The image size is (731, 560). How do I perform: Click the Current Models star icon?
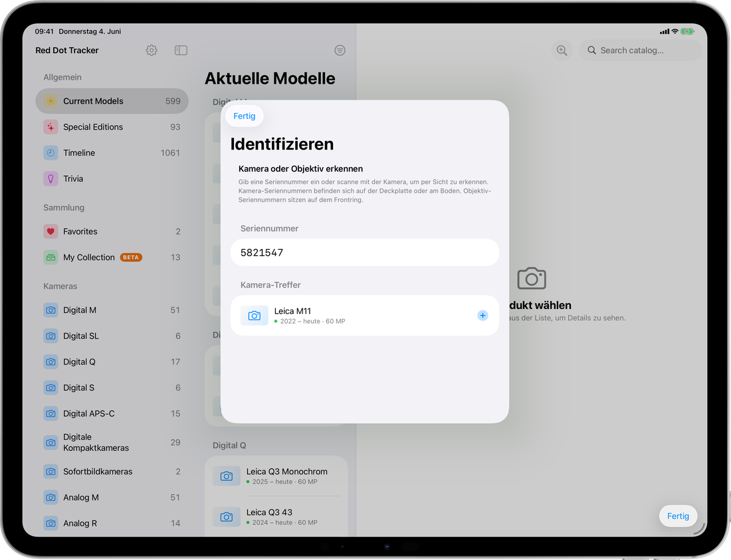[x=51, y=101]
